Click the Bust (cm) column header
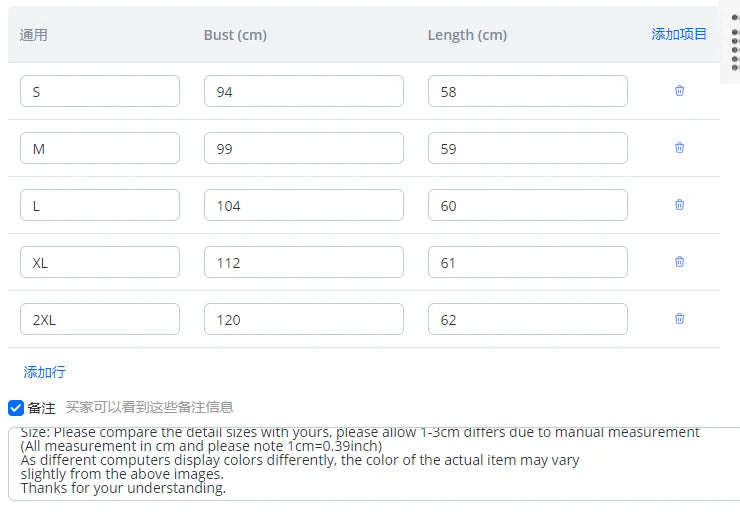 (235, 35)
